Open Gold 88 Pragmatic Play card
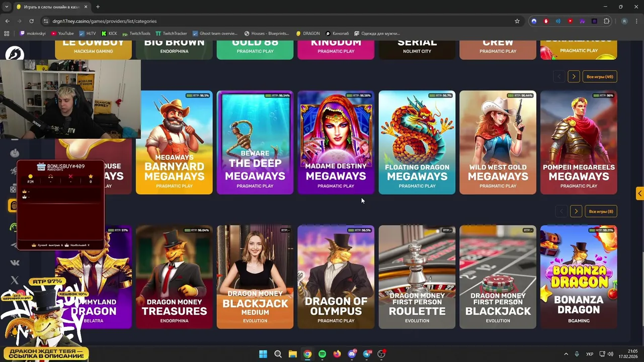 click(255, 50)
